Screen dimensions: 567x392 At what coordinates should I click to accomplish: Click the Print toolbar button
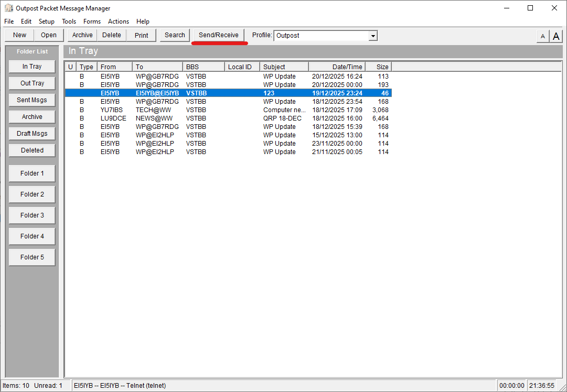[x=141, y=35]
